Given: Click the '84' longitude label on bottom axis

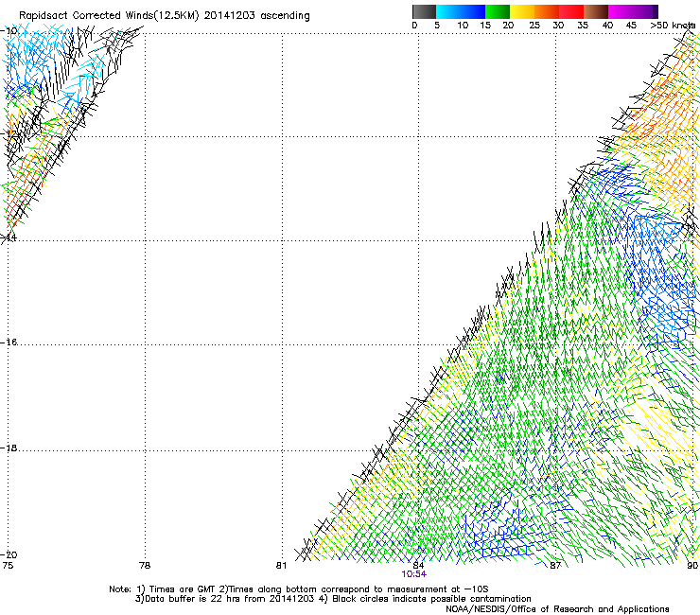Looking at the screenshot, I should tap(418, 566).
